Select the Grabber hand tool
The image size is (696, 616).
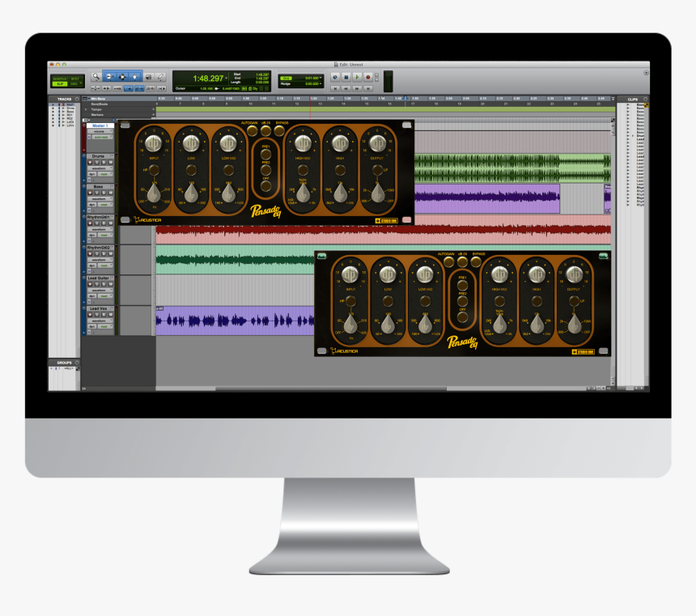(x=135, y=76)
